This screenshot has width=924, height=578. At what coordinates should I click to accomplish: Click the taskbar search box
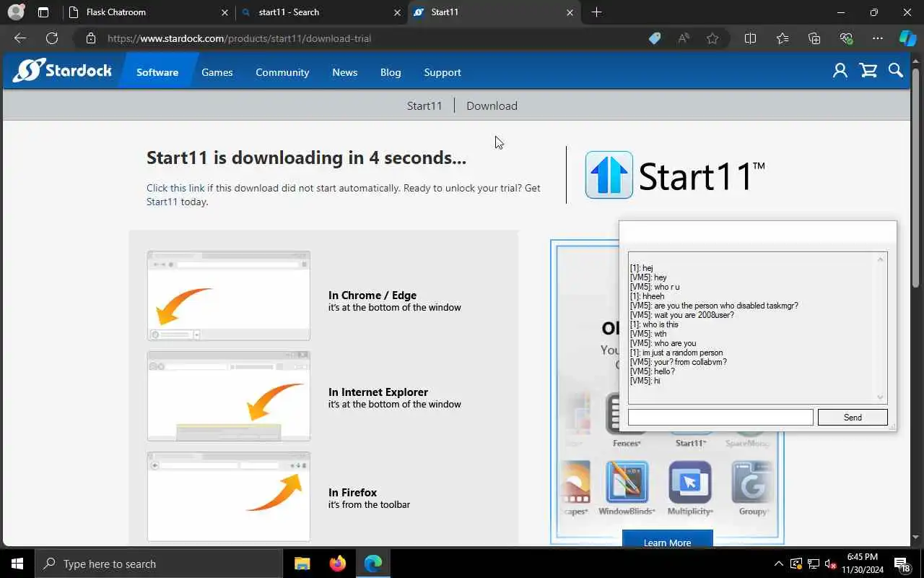click(x=159, y=564)
